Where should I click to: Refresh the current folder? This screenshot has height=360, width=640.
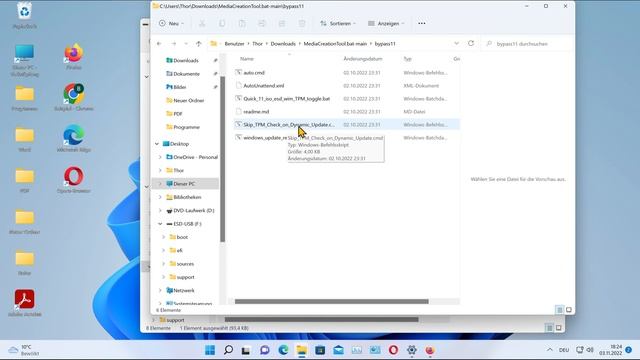[471, 43]
